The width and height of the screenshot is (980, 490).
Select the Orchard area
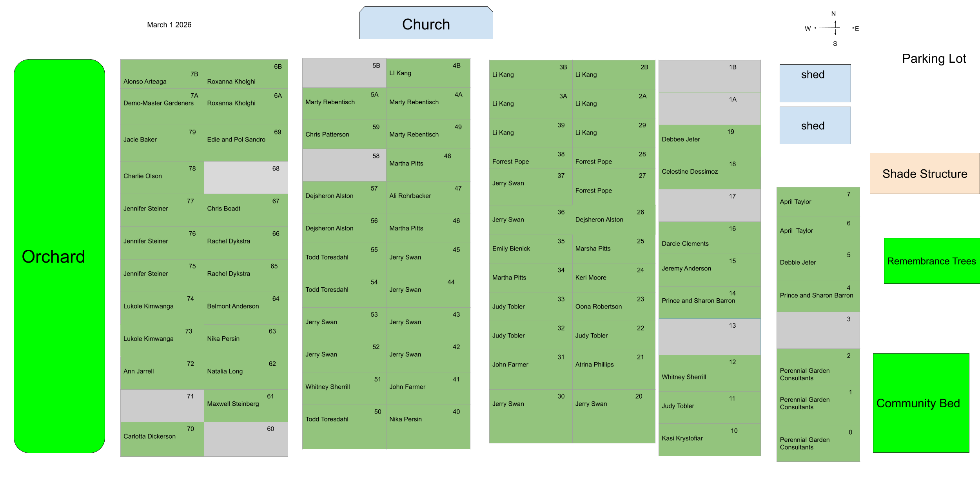(x=59, y=256)
